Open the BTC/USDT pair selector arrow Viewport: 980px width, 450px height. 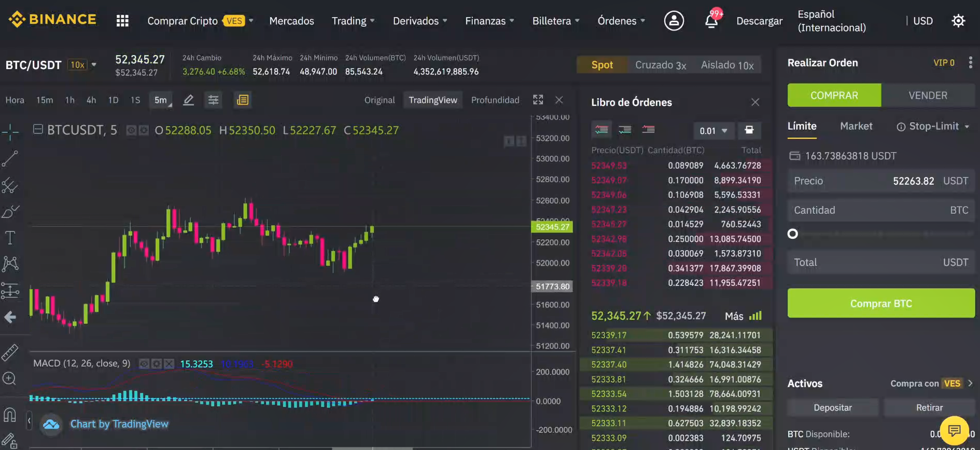coord(94,65)
